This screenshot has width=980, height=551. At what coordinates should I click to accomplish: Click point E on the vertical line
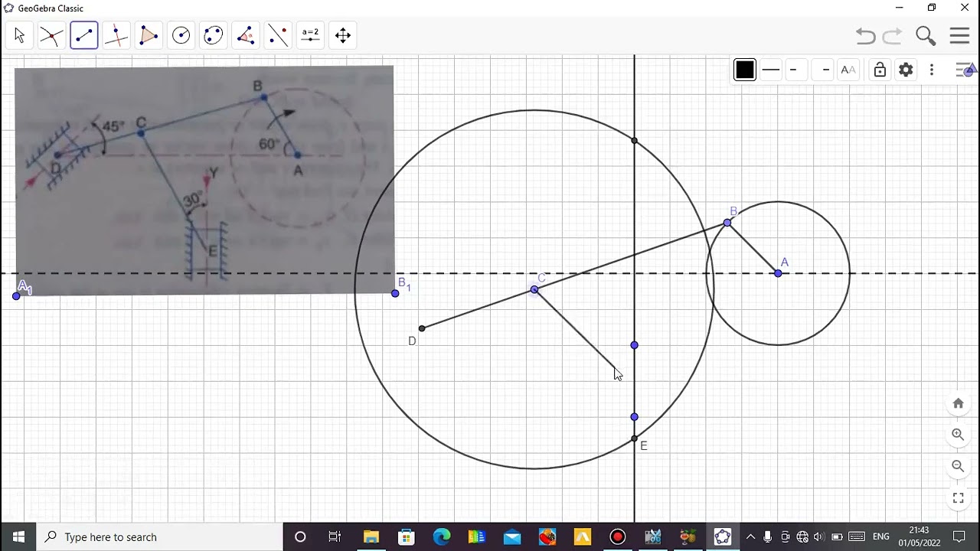(634, 439)
